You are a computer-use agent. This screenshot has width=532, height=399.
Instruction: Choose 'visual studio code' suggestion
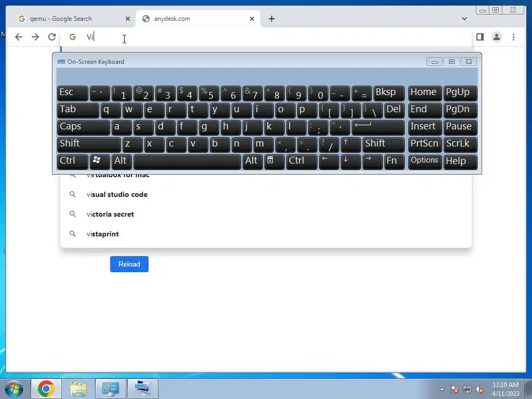point(265,194)
